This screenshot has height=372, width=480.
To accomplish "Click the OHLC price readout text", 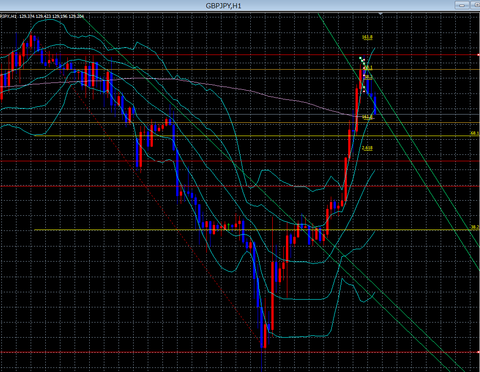I will coord(52,16).
